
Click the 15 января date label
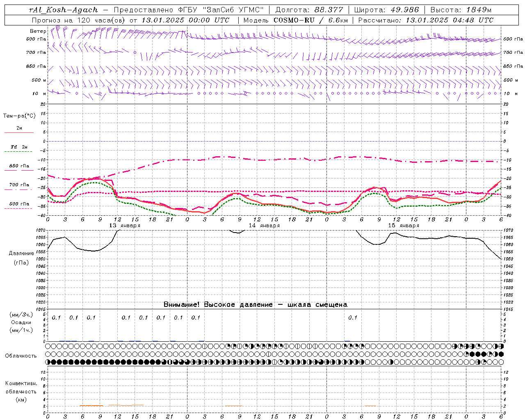tap(404, 226)
